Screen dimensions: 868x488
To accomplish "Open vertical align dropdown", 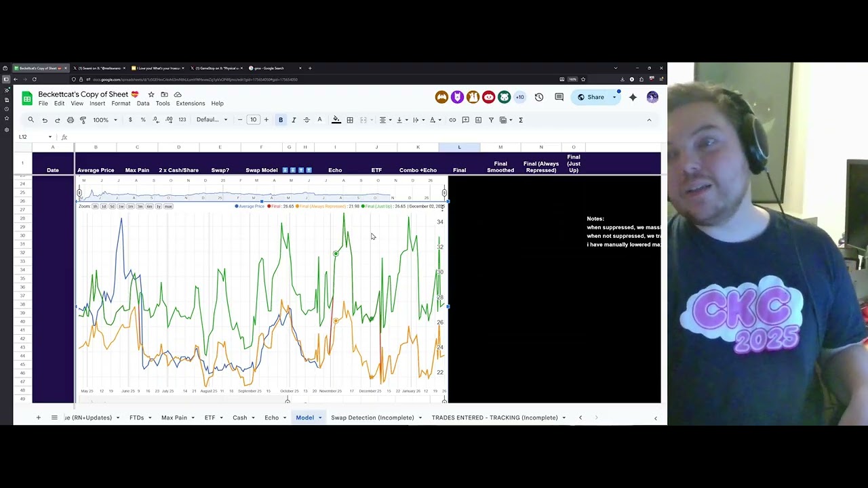I will [x=401, y=120].
